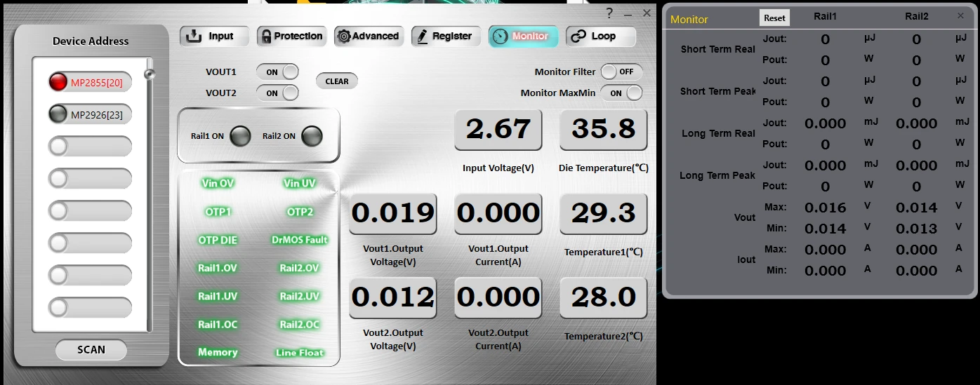
Task: Close the Monitor side panel
Action: 960,15
